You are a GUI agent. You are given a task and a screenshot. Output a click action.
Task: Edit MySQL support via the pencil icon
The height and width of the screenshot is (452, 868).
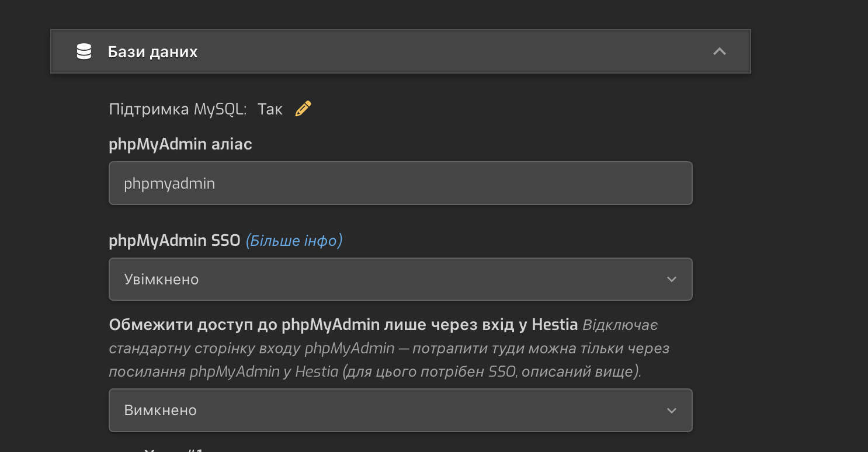pyautogui.click(x=303, y=109)
